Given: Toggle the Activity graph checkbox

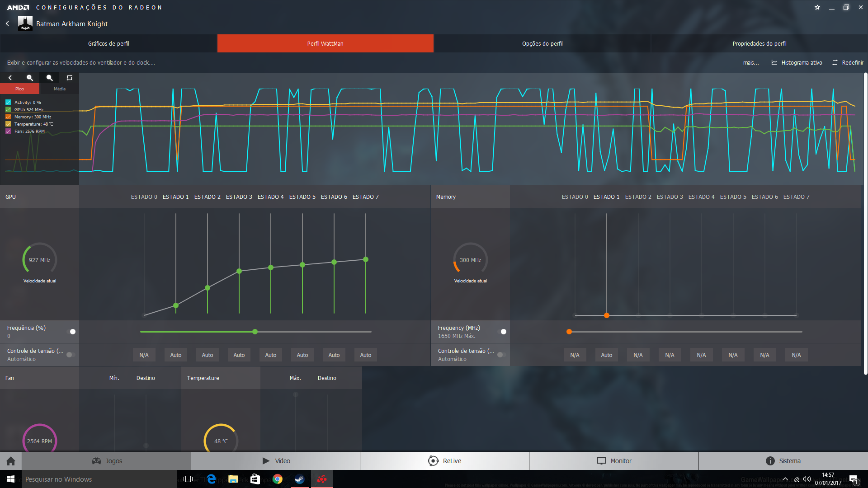Looking at the screenshot, I should [8, 102].
